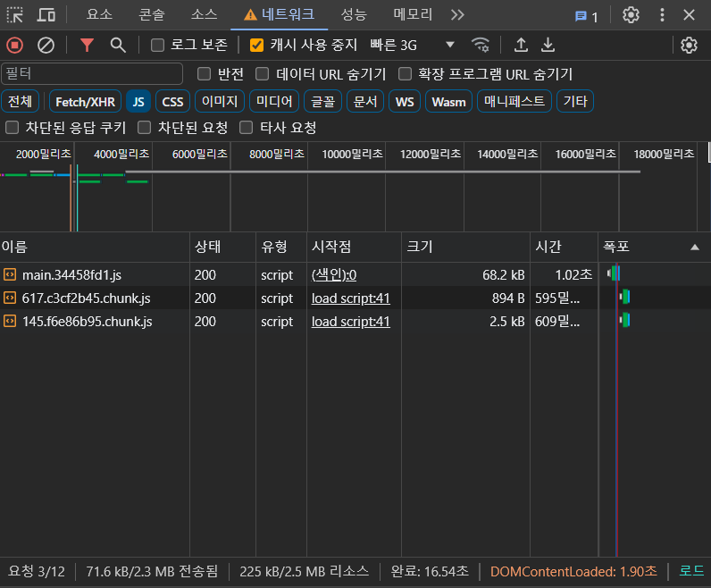Check 확장 프로그램 URL 숨기기 checkbox
The width and height of the screenshot is (711, 588).
[405, 74]
